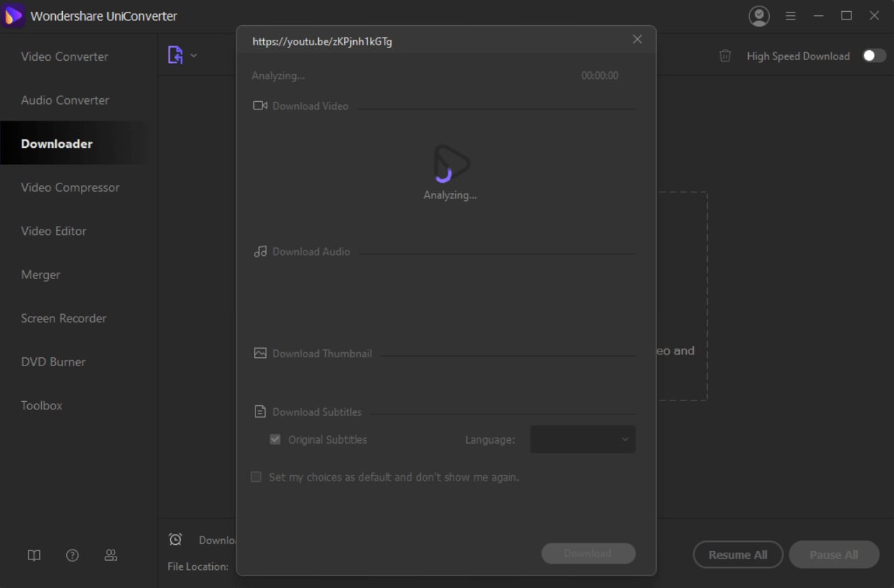Click the Download button in dialog
This screenshot has height=588, width=894.
click(x=588, y=553)
